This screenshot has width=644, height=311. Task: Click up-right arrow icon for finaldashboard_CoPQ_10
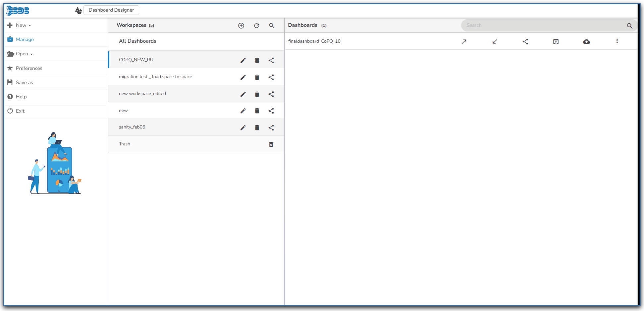464,41
